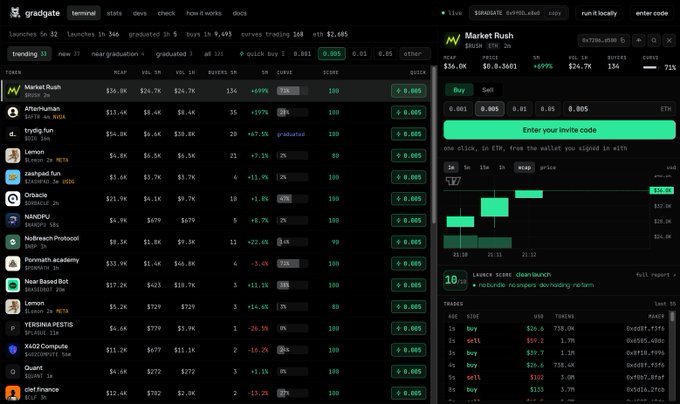Quick buy 0.005 of AfterHuman
The width and height of the screenshot is (680, 404).
(409, 112)
